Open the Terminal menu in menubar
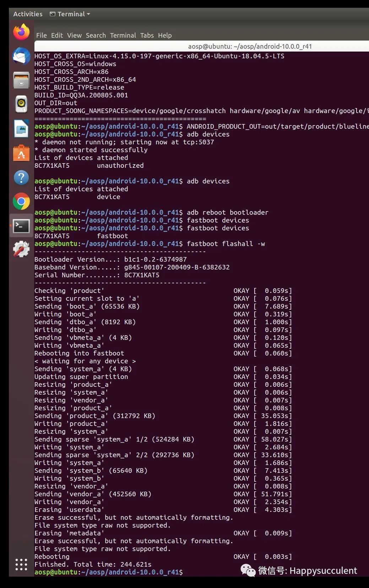This screenshot has height=588, width=369. pyautogui.click(x=123, y=35)
